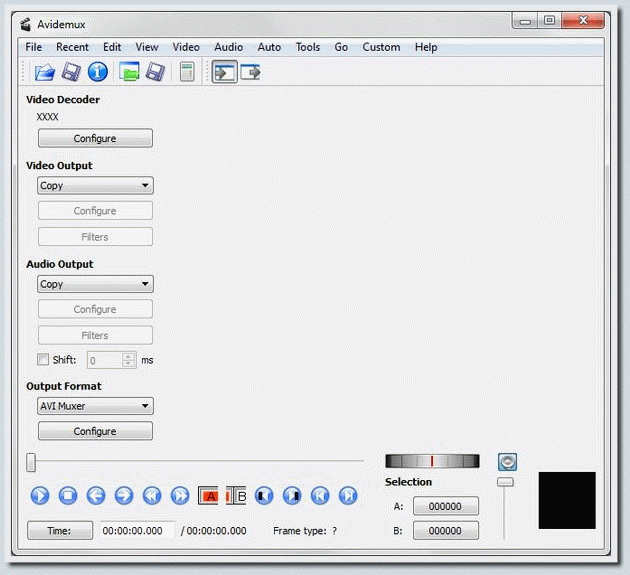
Task: Click the Time: button
Action: click(x=60, y=530)
